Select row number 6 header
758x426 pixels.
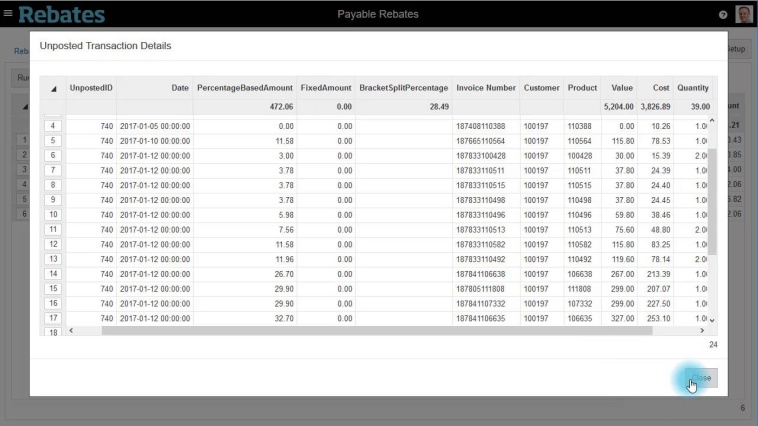[53, 156]
